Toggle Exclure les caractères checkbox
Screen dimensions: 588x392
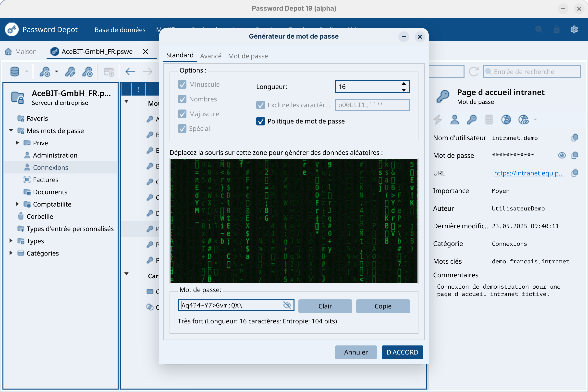[x=260, y=105]
